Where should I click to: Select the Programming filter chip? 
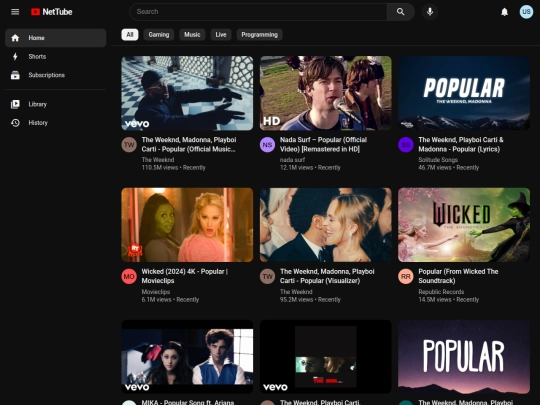[259, 34]
